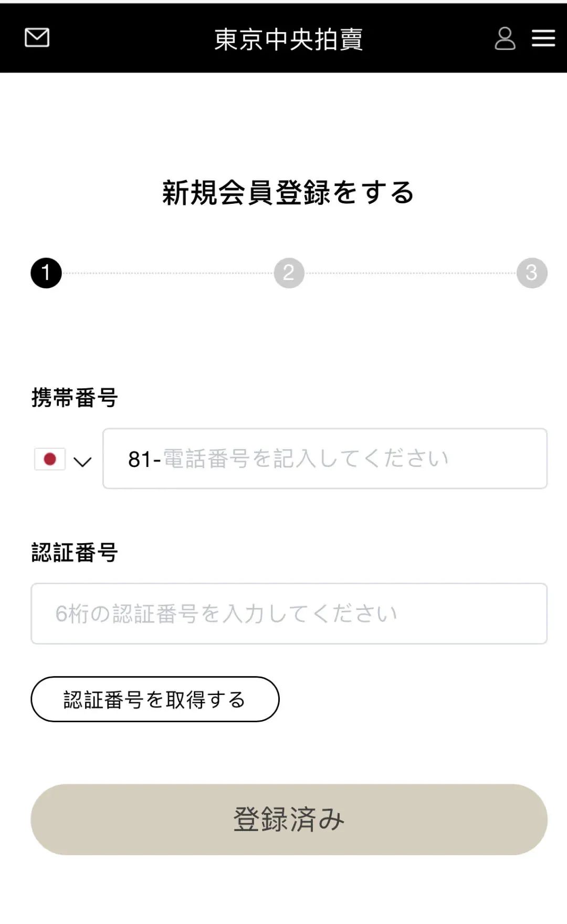The image size is (567, 924).
Task: Click progress line between steps 1 and 2
Action: click(168, 273)
